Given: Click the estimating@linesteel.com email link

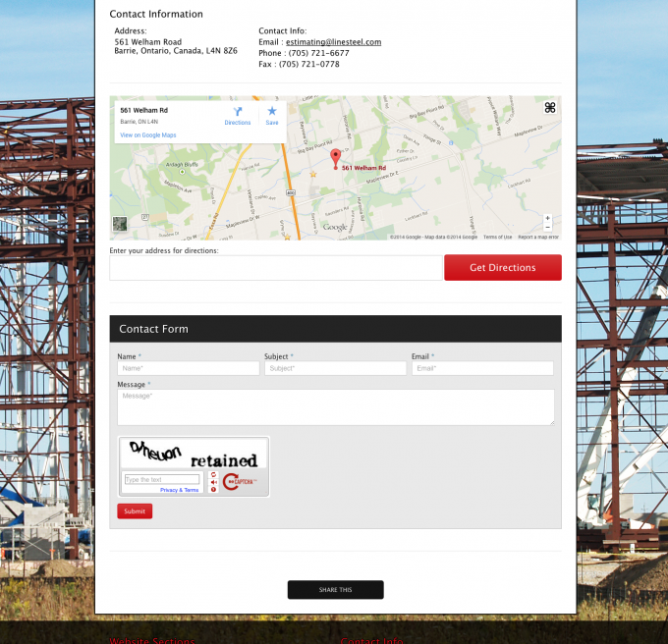Looking at the screenshot, I should (x=333, y=42).
